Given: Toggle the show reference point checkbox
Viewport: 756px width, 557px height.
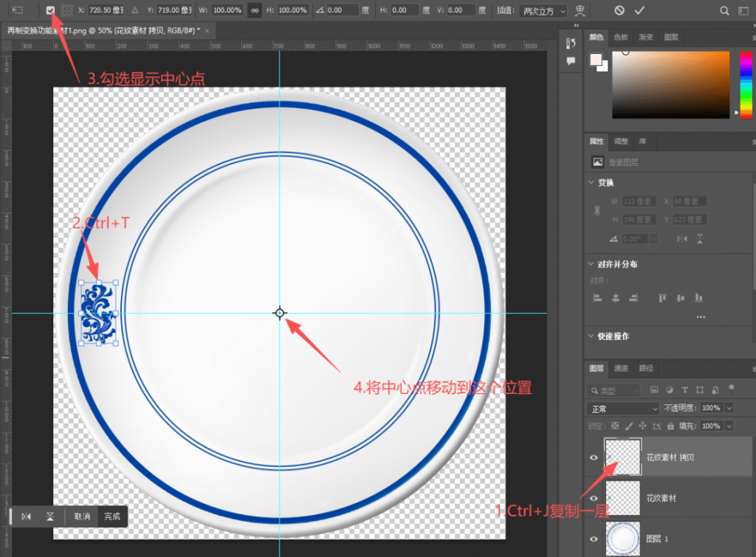Looking at the screenshot, I should (x=50, y=10).
